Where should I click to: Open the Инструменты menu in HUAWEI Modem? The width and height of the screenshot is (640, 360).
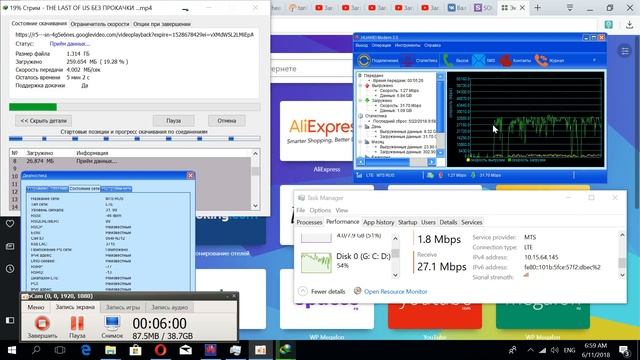click(x=407, y=45)
